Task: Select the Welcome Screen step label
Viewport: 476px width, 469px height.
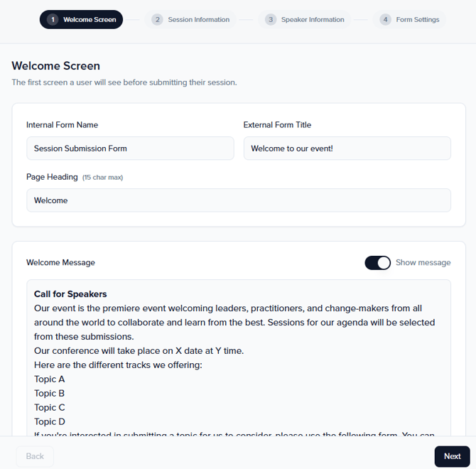Action: 90,20
